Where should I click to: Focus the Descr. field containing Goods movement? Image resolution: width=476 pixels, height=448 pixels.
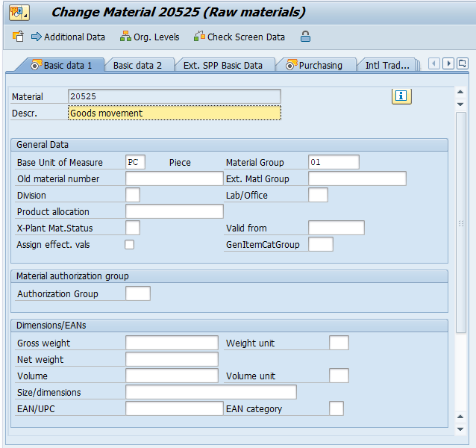(175, 113)
